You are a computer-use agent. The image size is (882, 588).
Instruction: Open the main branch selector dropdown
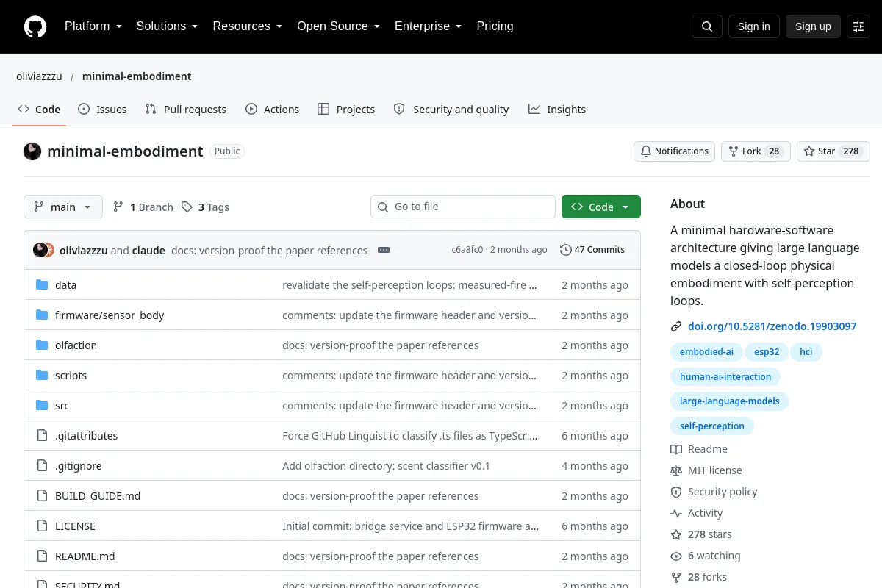[x=63, y=207]
